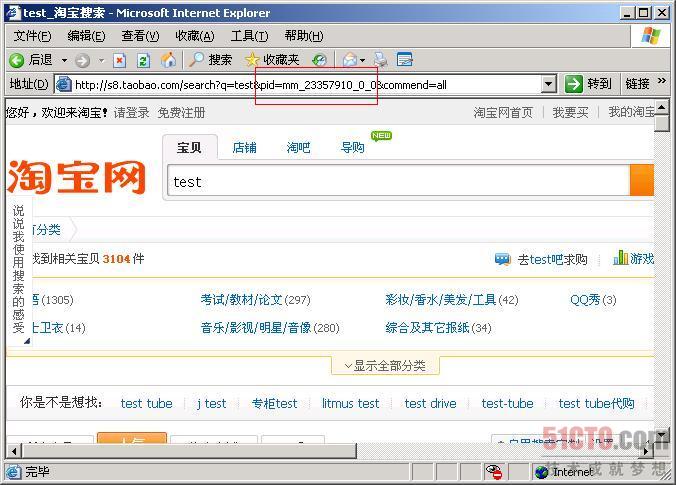Open the Forward history dropdown arrow
676x485 pixels.
[102, 60]
